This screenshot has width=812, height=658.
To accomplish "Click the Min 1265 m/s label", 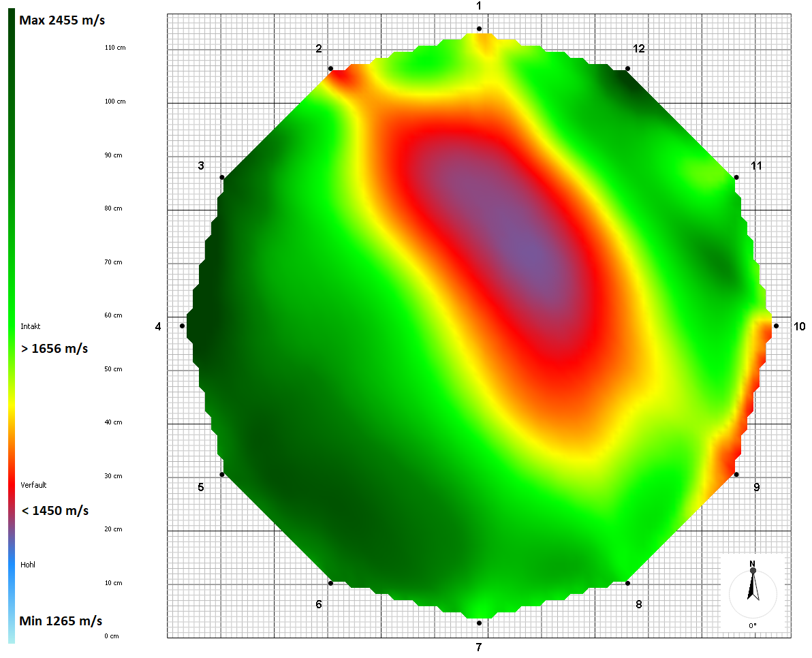I will [60, 621].
